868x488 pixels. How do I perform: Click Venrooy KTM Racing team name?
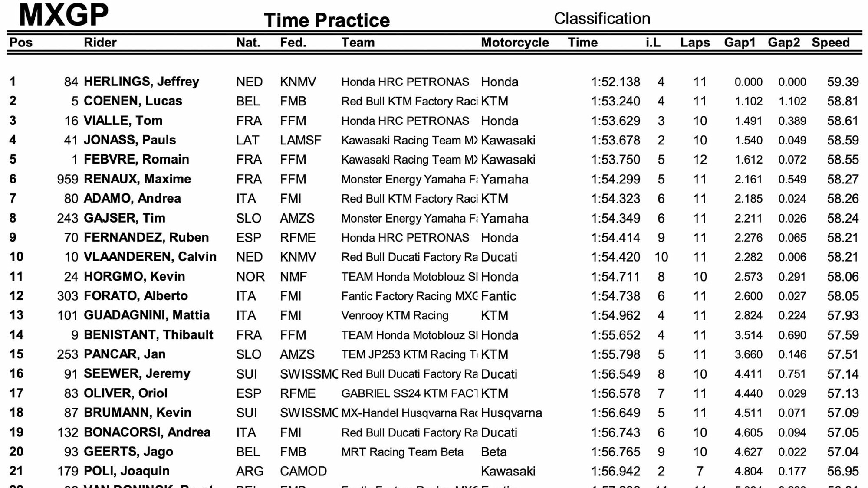pyautogui.click(x=395, y=315)
